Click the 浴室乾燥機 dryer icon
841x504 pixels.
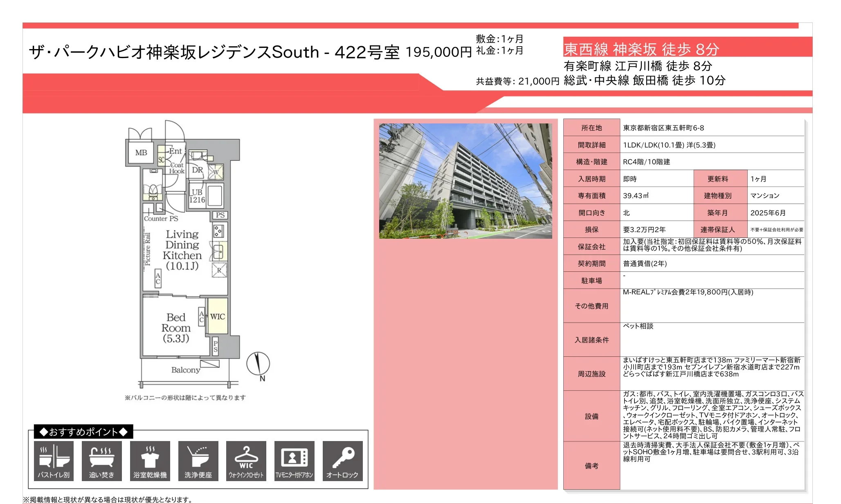[150, 460]
